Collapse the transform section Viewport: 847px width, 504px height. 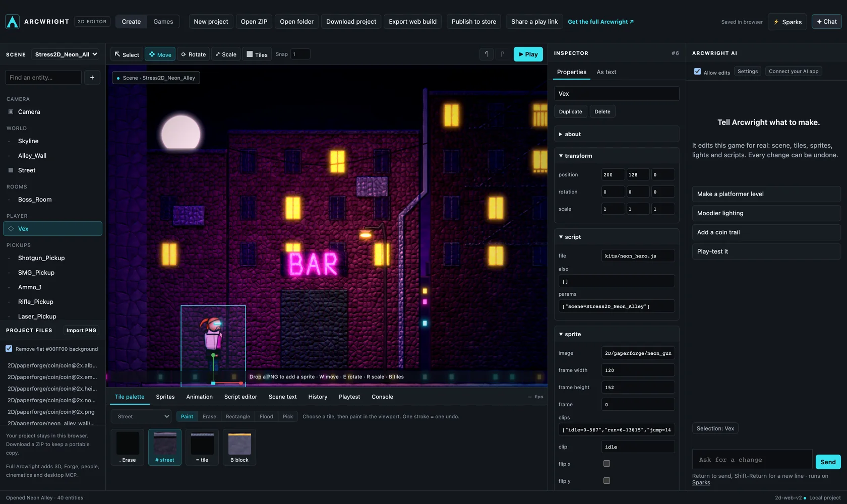(x=617, y=156)
